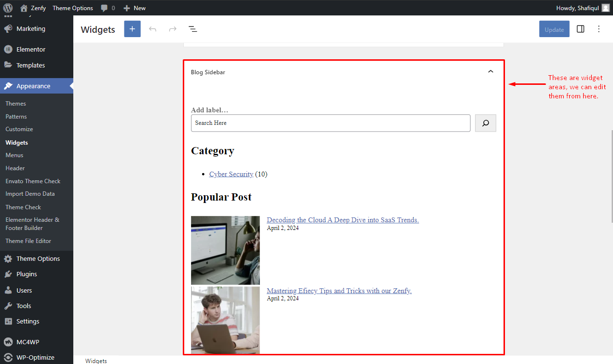The width and height of the screenshot is (613, 364).
Task: Click the Search Here input field
Action: (x=331, y=123)
